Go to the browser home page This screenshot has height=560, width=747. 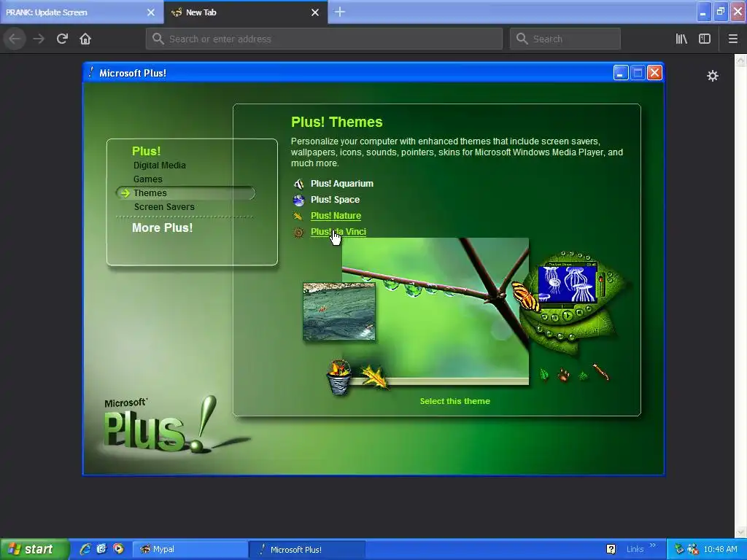[85, 39]
